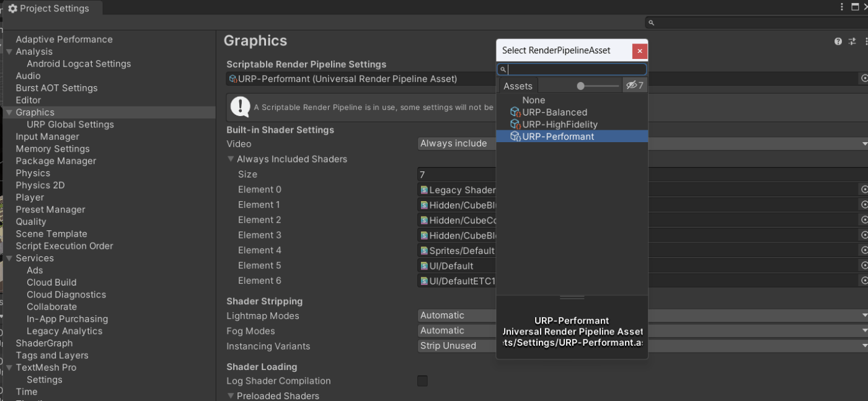This screenshot has width=868, height=401.
Task: Open object picker for Element 0 shader
Action: pyautogui.click(x=864, y=189)
